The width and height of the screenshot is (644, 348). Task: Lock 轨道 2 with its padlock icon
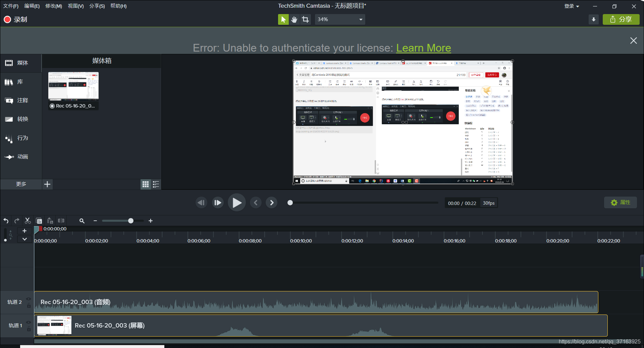(x=29, y=305)
